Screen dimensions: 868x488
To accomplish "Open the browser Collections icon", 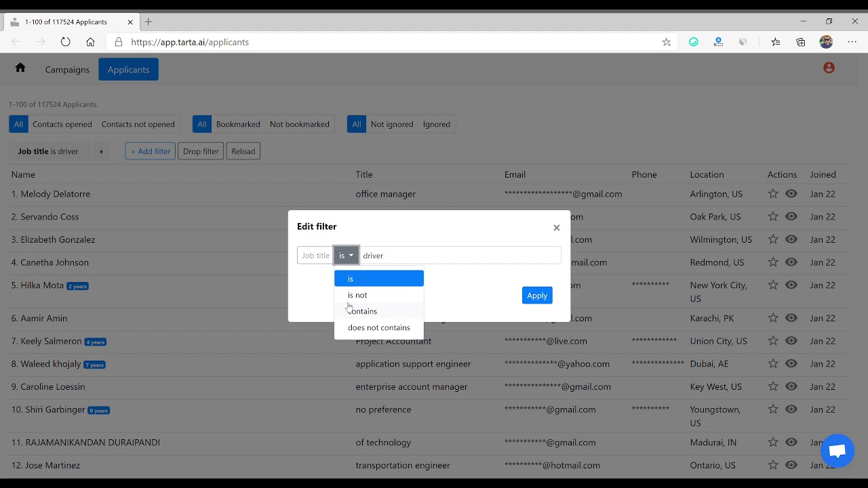I will (801, 42).
